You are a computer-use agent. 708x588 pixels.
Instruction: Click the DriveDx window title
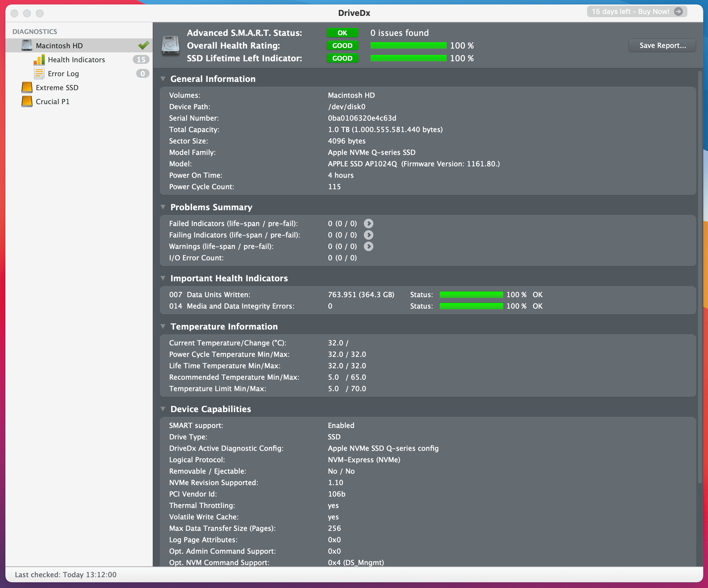coord(354,13)
